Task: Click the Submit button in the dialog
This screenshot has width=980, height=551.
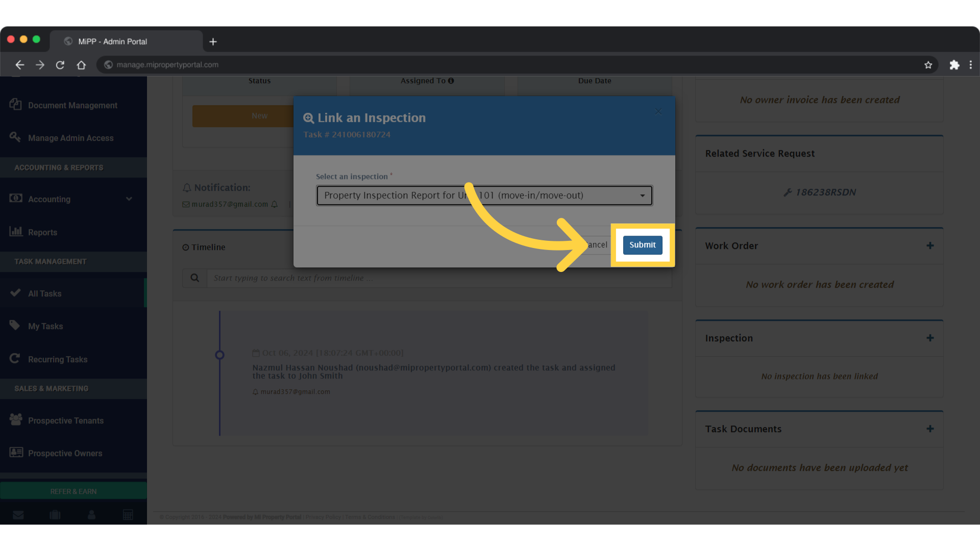Action: click(643, 245)
